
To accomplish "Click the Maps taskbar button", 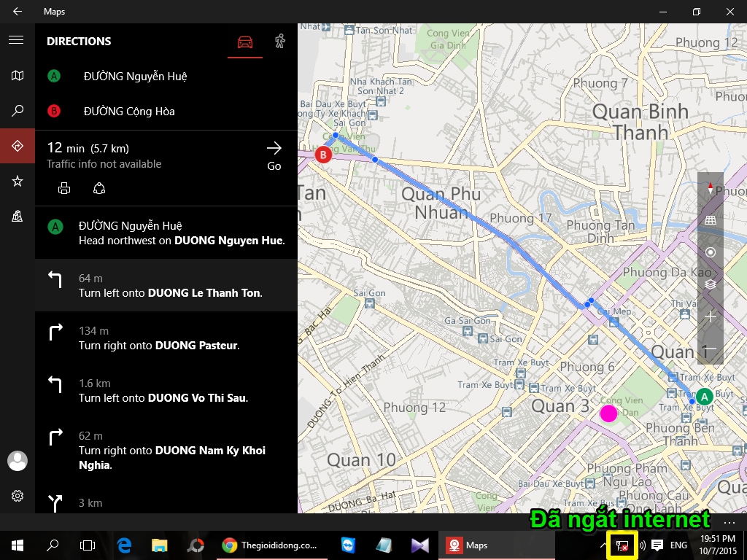I will pyautogui.click(x=498, y=545).
